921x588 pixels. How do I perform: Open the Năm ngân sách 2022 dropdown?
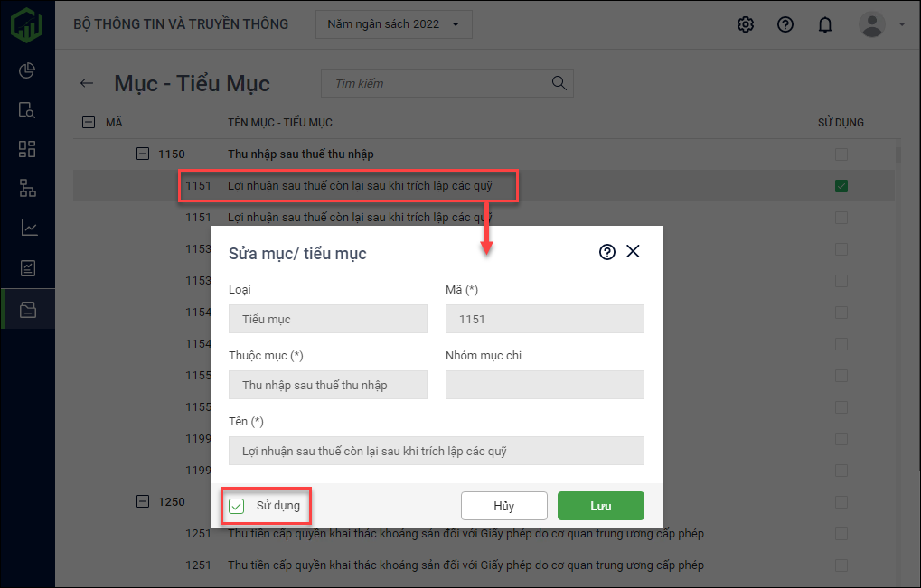pos(393,24)
